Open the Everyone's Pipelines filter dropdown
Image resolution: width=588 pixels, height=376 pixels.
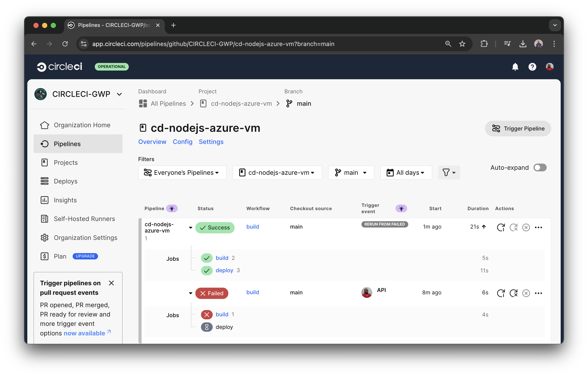pos(182,172)
